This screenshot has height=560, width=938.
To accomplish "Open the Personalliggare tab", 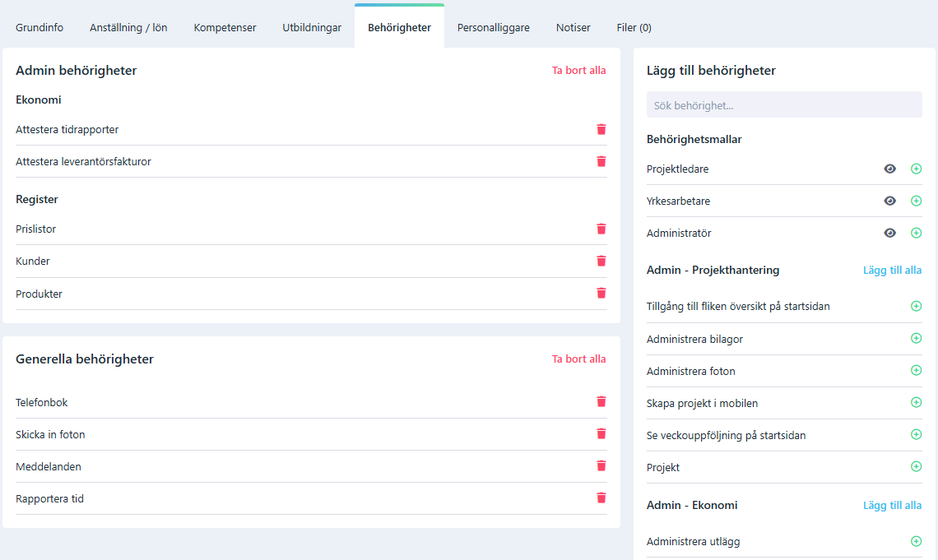I will click(494, 27).
